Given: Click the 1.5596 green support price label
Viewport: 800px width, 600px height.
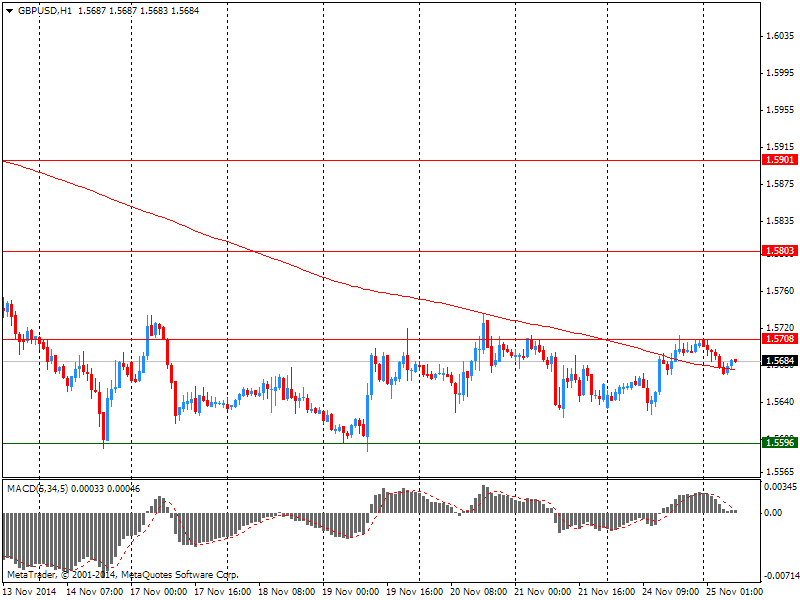Looking at the screenshot, I should (779, 442).
